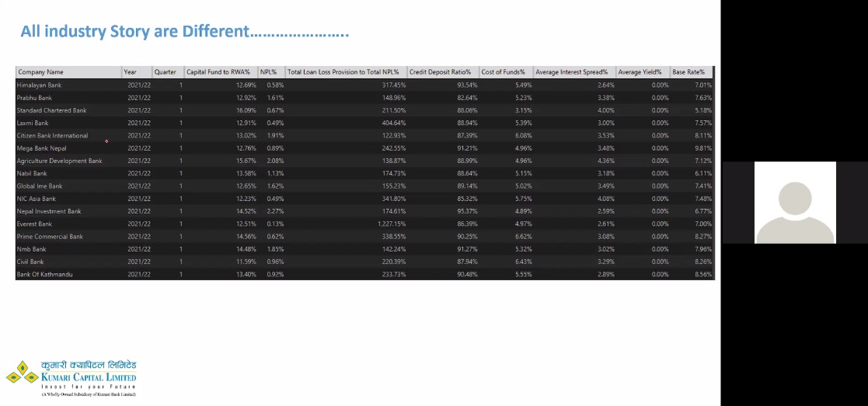Click the 0.13% NPL cell for Everest Bank
The height and width of the screenshot is (406, 868).
(275, 224)
